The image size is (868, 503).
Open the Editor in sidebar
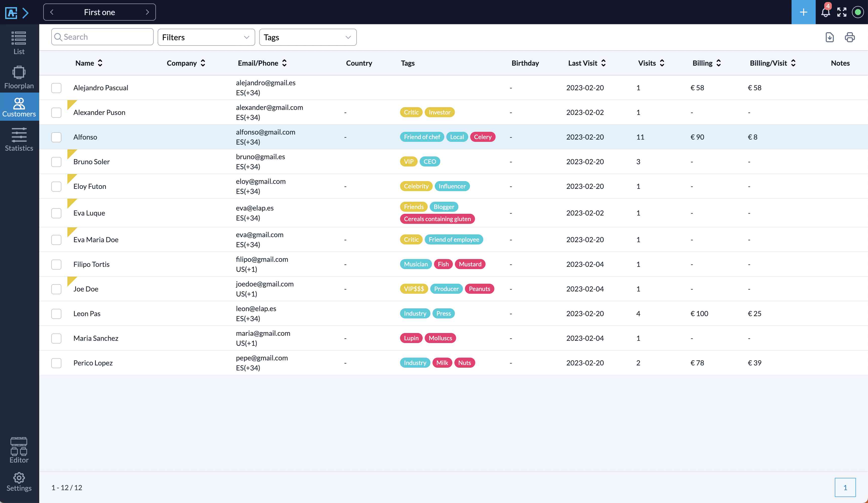click(x=19, y=450)
